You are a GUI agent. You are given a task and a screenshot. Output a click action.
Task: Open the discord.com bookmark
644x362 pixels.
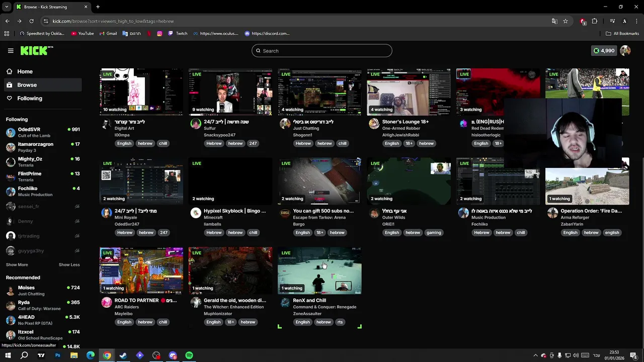click(267, 34)
